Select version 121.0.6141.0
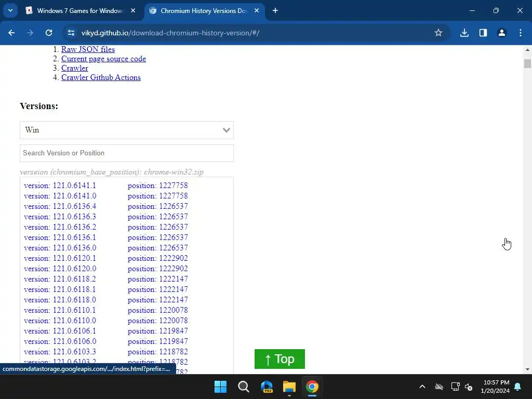Image resolution: width=532 pixels, height=399 pixels. click(x=60, y=196)
